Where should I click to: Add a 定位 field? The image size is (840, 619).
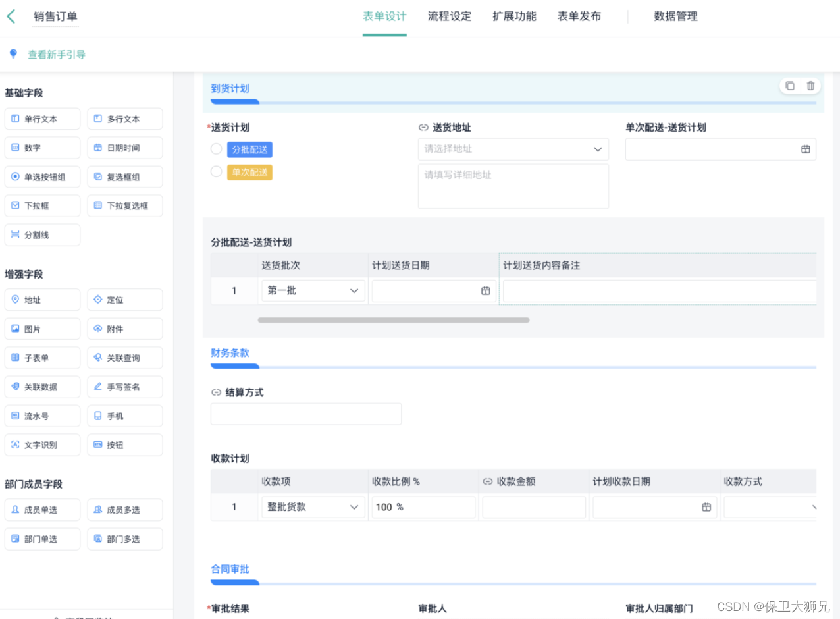click(x=125, y=300)
